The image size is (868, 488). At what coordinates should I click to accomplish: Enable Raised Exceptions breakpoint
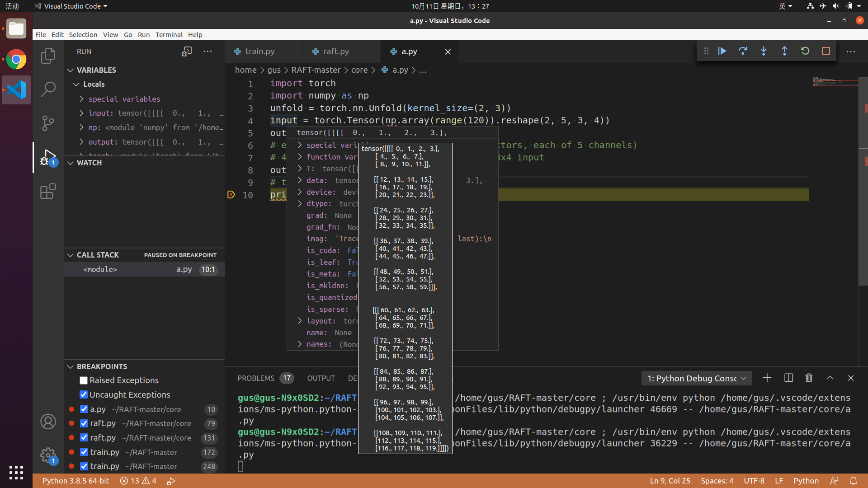(x=84, y=380)
